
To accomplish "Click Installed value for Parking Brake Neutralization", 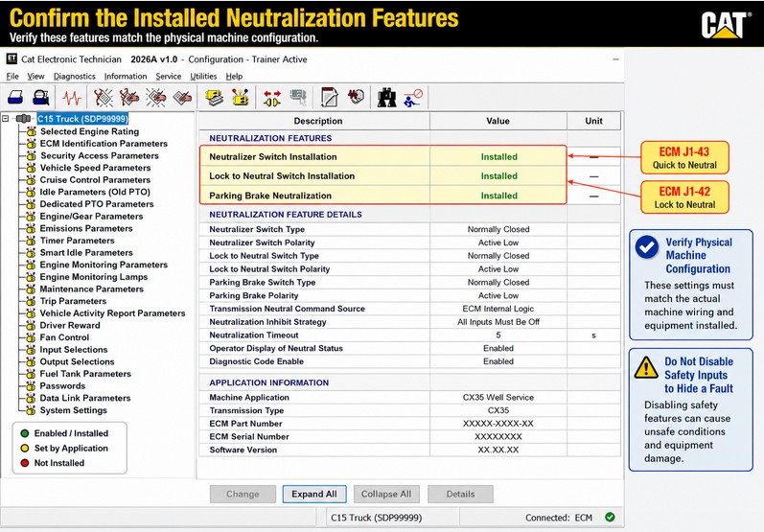I will click(x=498, y=196).
